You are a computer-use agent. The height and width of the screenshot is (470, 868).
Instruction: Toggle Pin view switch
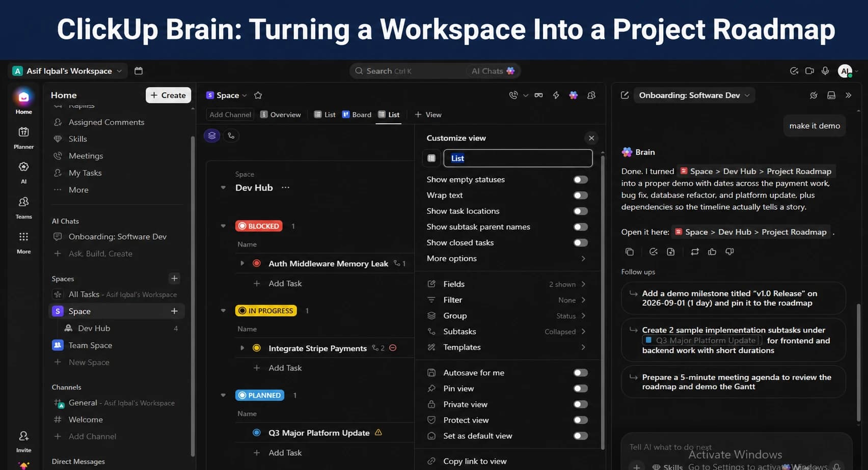coord(581,389)
